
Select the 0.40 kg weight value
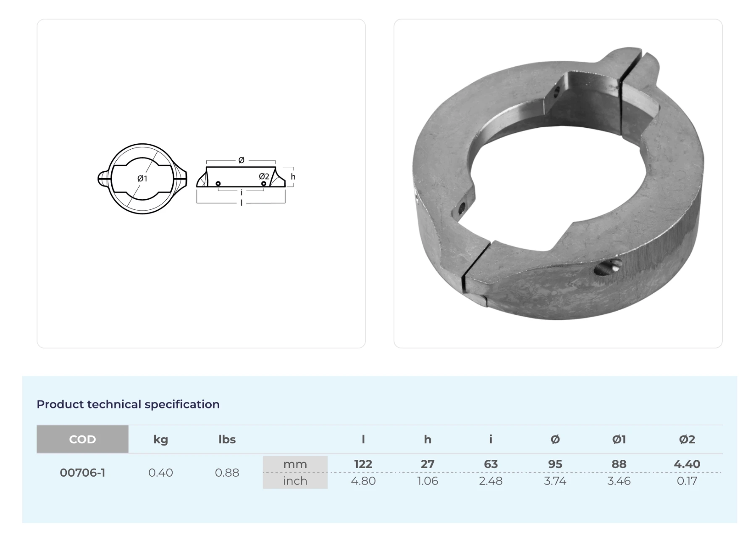160,472
